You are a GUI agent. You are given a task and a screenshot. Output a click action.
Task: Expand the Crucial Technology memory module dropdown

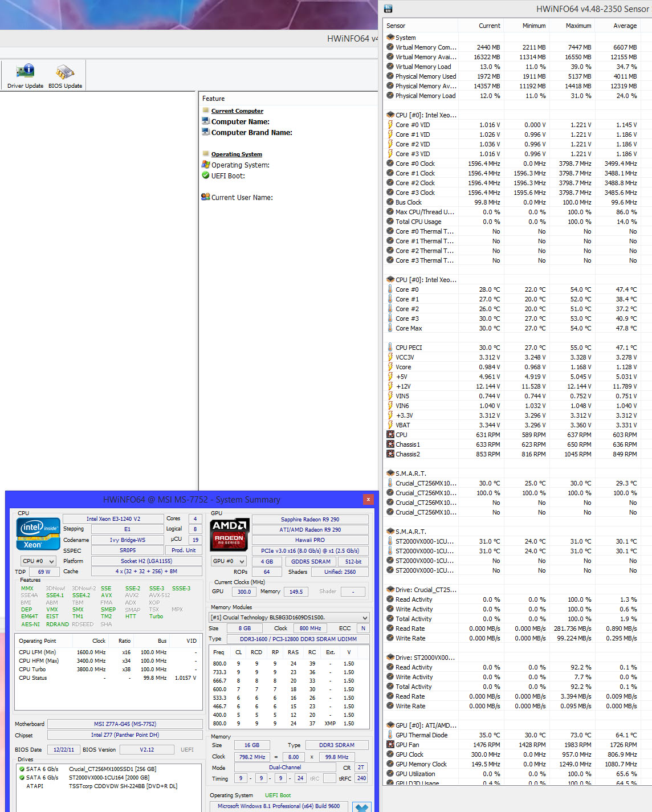(289, 617)
